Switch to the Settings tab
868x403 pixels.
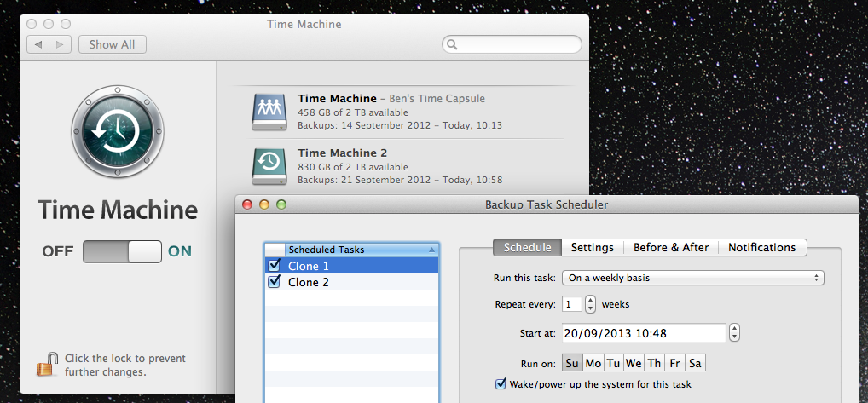(592, 247)
